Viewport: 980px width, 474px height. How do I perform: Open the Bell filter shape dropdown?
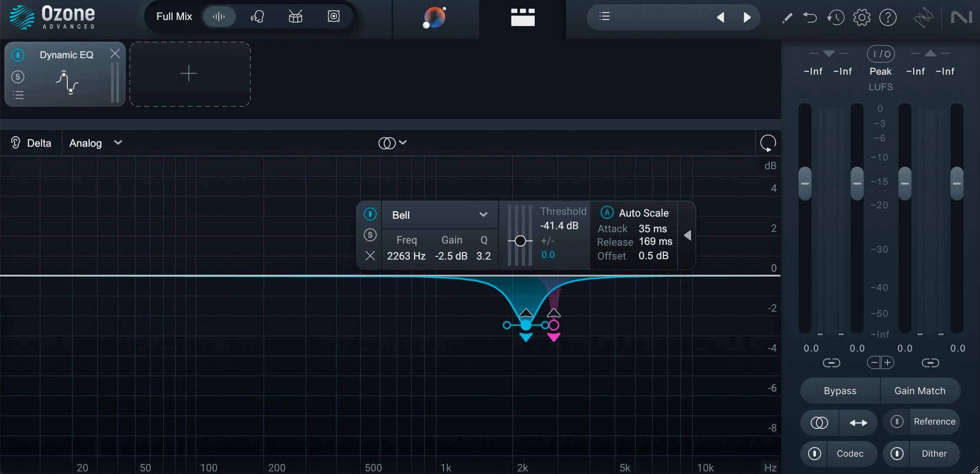440,215
